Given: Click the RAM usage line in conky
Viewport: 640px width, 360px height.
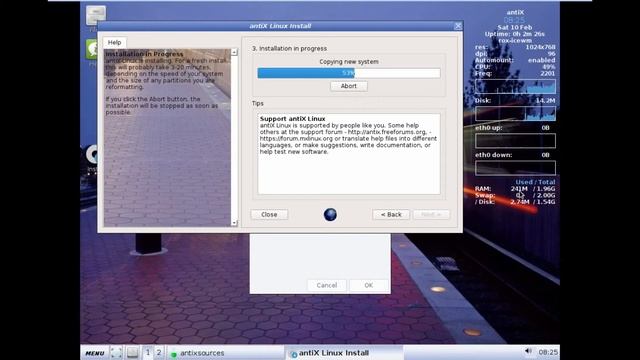Looking at the screenshot, I should click(515, 189).
